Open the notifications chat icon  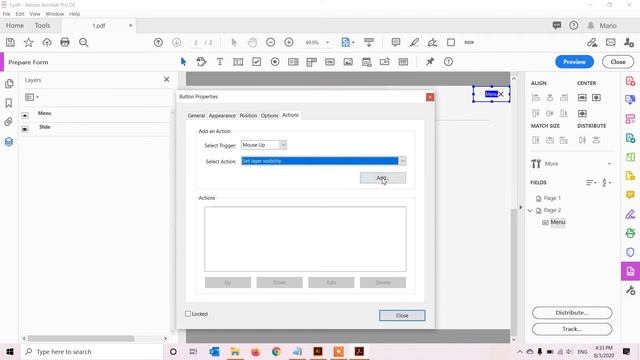(x=557, y=25)
